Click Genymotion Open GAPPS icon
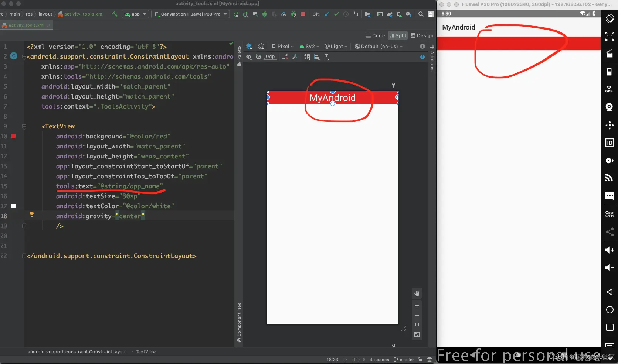 [610, 214]
